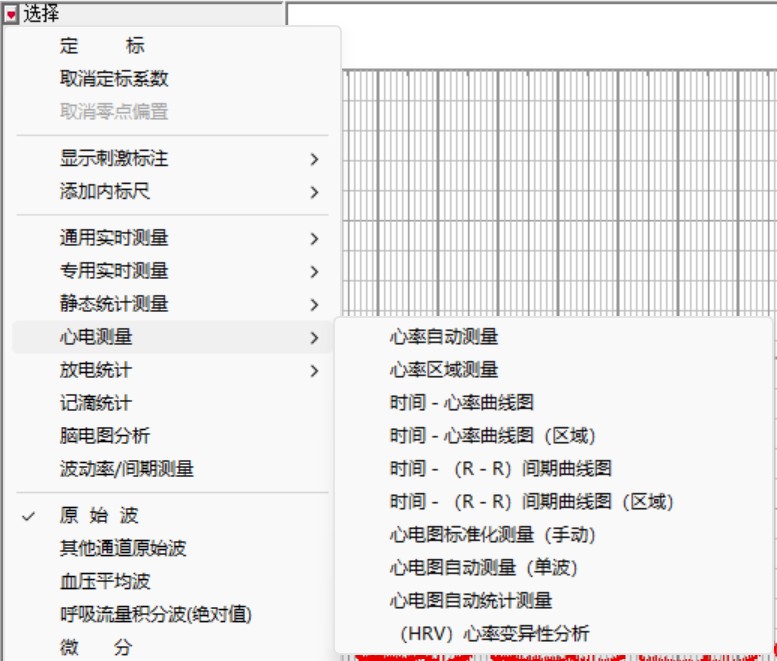Image resolution: width=777 pixels, height=661 pixels.
Task: Open the 专用实时测量 submenu
Action: pos(172,271)
